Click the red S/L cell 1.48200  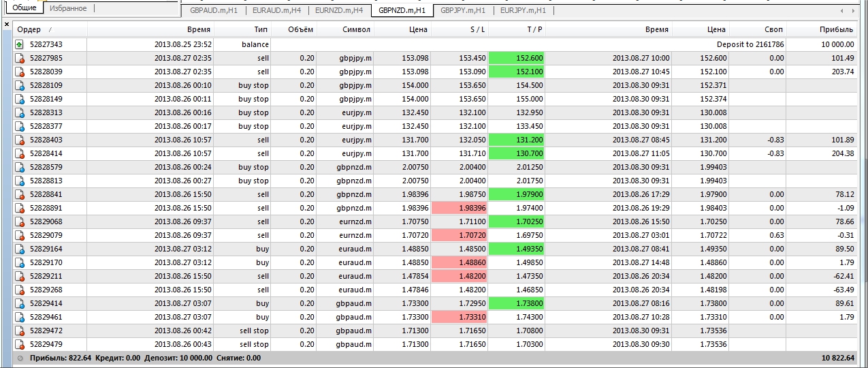(460, 276)
